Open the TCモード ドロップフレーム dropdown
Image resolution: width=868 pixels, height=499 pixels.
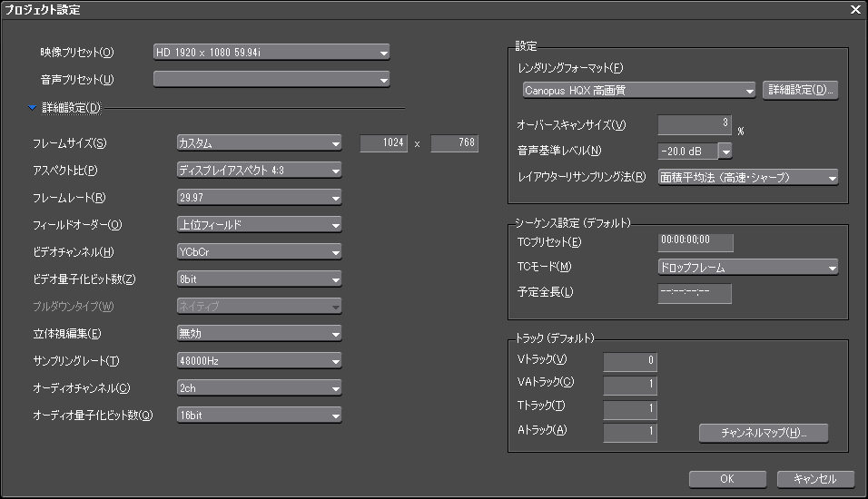click(x=748, y=268)
